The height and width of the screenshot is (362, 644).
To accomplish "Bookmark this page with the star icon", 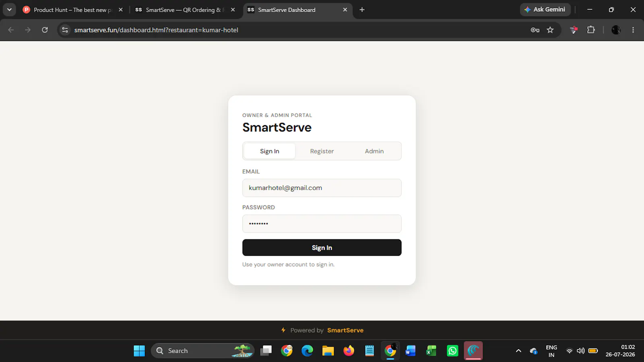I will pyautogui.click(x=550, y=30).
